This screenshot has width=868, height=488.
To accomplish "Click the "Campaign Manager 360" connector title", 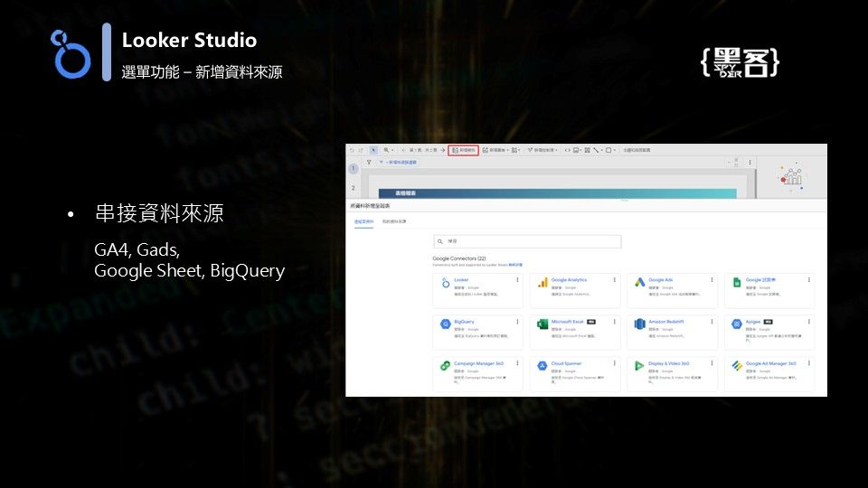I will tap(479, 363).
